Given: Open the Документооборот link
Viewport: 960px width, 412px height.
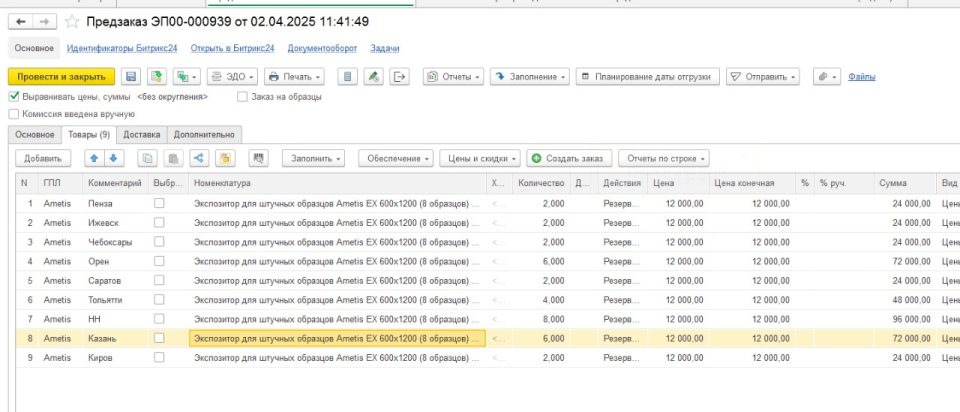Looking at the screenshot, I should click(x=322, y=48).
